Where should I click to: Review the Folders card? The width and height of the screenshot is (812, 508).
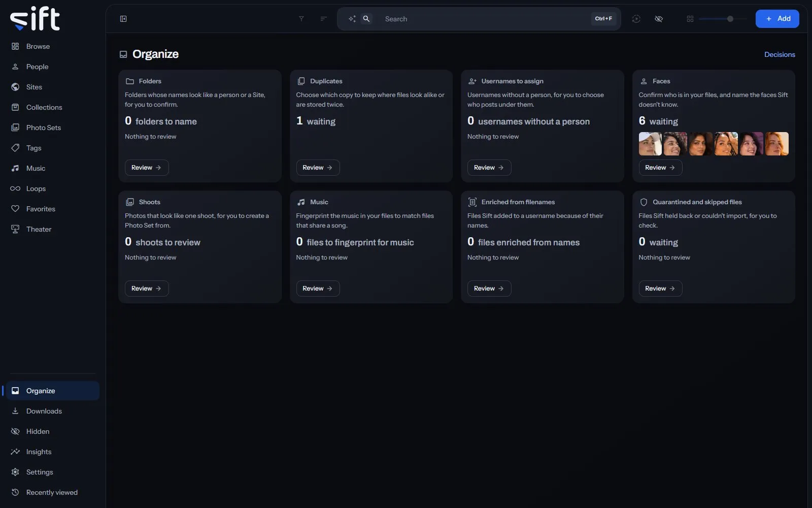click(147, 168)
